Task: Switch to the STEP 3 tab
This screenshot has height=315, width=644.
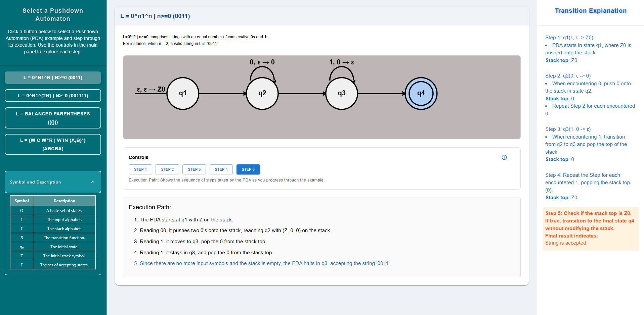Action: [194, 169]
